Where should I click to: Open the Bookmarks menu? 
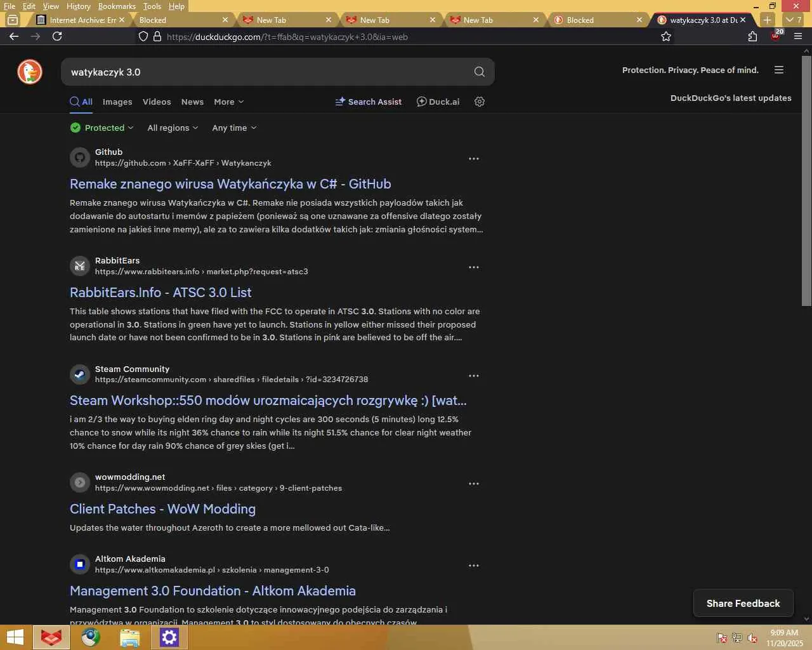(x=117, y=6)
